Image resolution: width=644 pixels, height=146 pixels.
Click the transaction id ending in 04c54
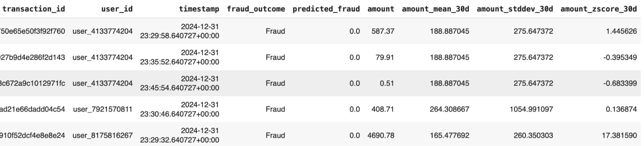point(32,109)
